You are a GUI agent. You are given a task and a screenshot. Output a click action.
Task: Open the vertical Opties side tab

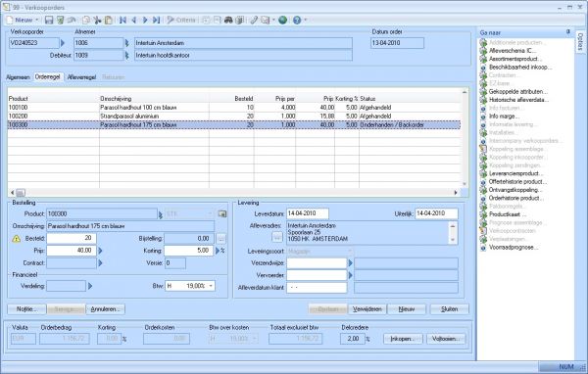(580, 41)
